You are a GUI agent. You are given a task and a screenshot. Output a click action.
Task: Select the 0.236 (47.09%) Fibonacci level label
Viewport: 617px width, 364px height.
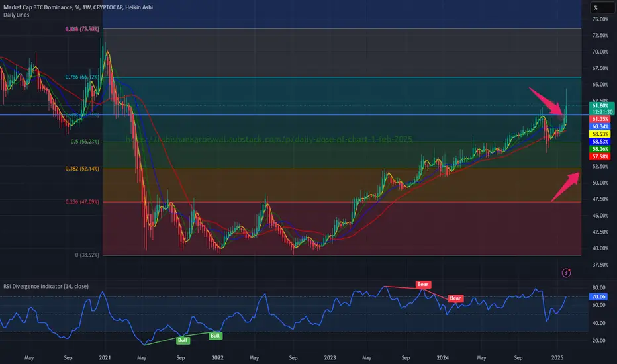pyautogui.click(x=82, y=202)
